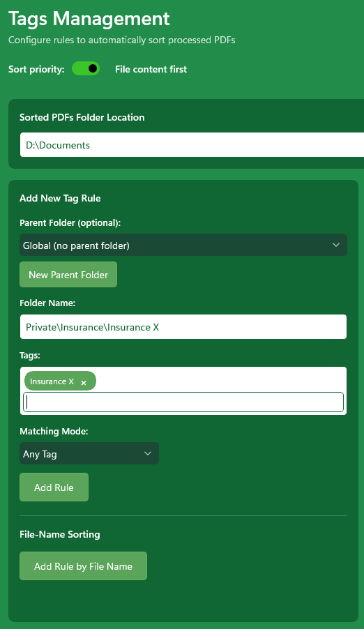The width and height of the screenshot is (364, 629).
Task: Click the Matching Mode label
Action: point(54,431)
